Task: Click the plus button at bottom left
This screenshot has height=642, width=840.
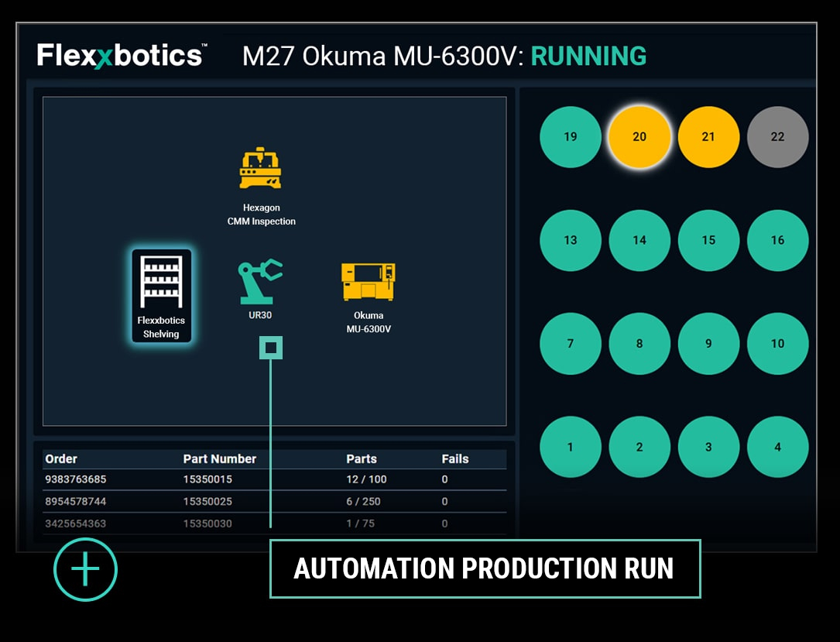Action: tap(85, 568)
